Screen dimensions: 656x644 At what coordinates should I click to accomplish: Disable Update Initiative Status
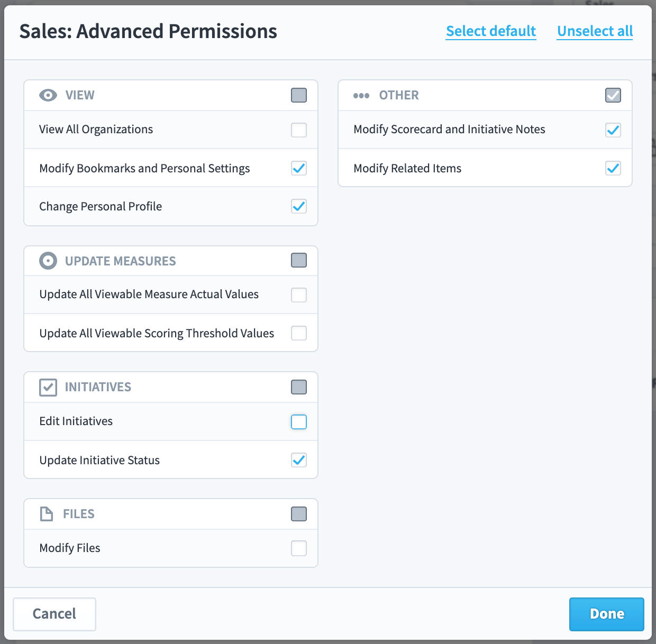[x=299, y=460]
